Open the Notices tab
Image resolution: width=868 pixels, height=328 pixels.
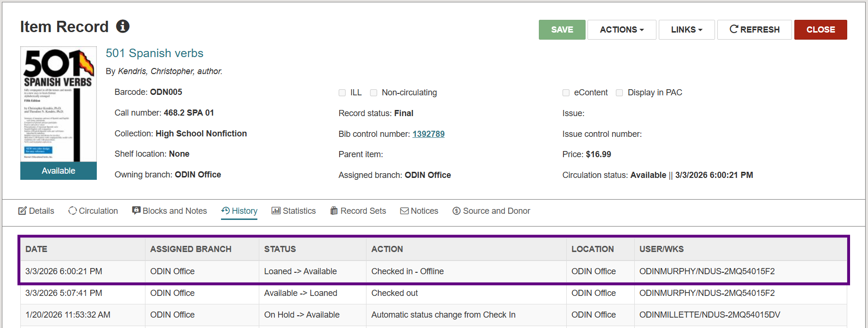coord(419,211)
